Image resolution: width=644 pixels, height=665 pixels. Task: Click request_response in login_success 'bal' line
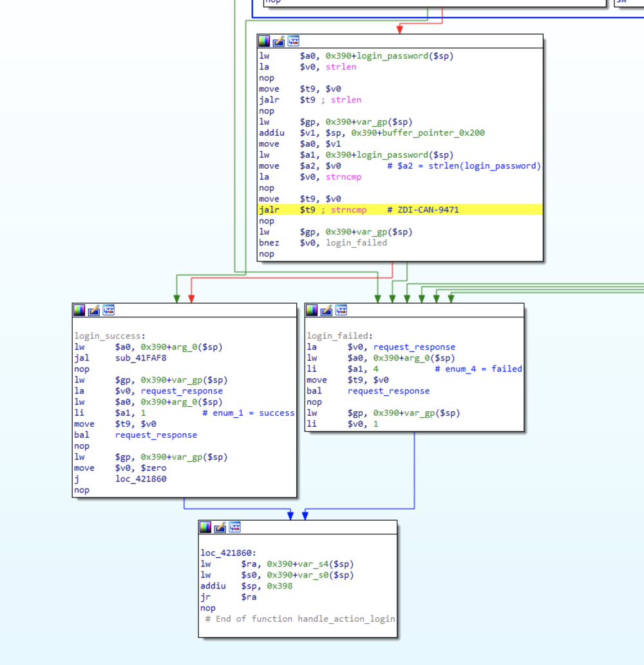(156, 435)
